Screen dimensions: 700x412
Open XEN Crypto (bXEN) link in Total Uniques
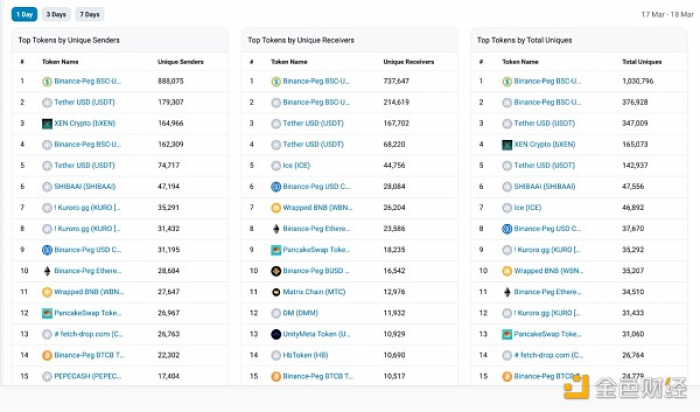pos(545,144)
